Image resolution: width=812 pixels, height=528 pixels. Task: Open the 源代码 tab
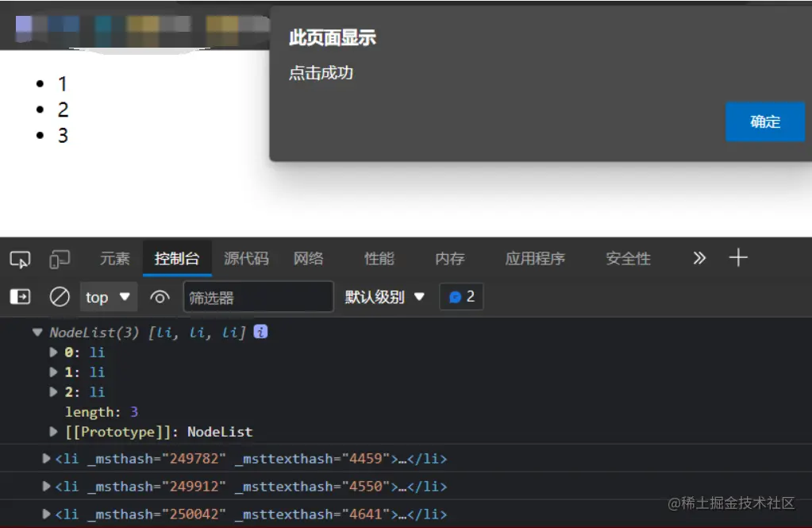[246, 259]
